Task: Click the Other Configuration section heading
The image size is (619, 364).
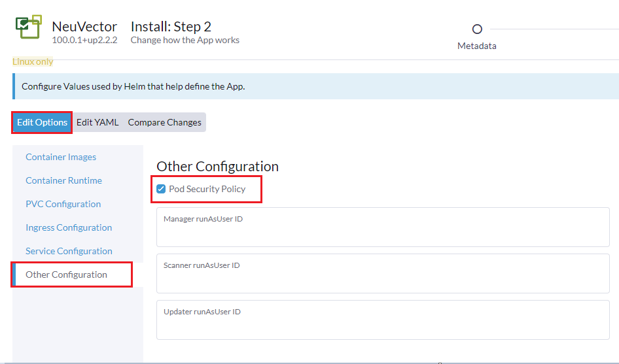Action: coord(217,166)
